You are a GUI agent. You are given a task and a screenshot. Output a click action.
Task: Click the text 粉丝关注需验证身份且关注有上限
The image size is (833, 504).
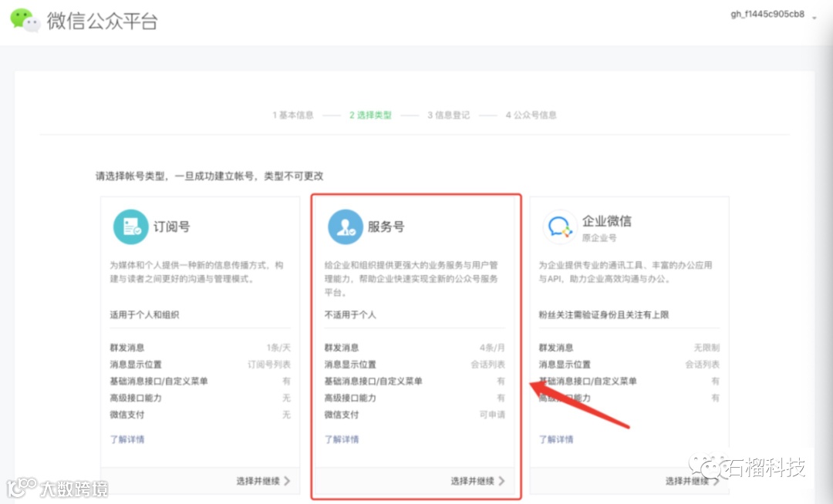(603, 314)
